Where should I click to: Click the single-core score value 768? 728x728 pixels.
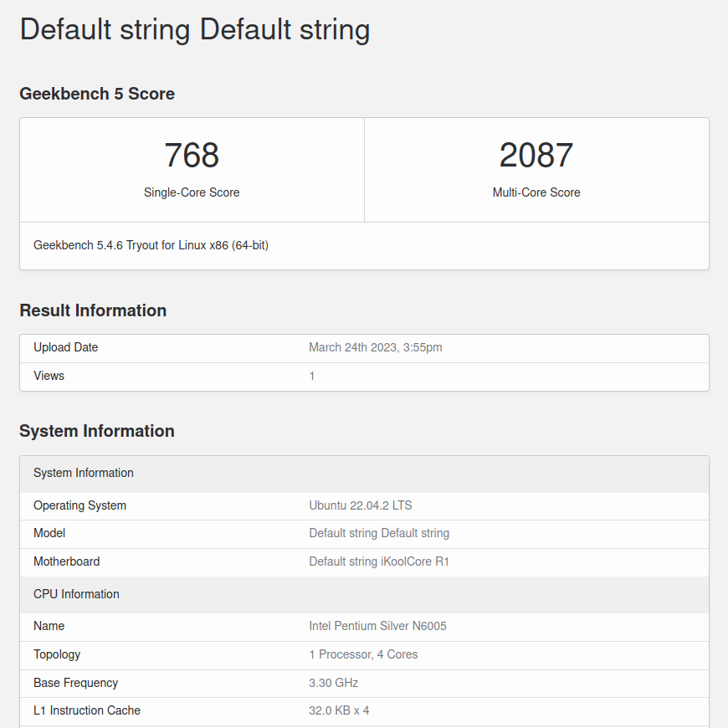click(192, 155)
